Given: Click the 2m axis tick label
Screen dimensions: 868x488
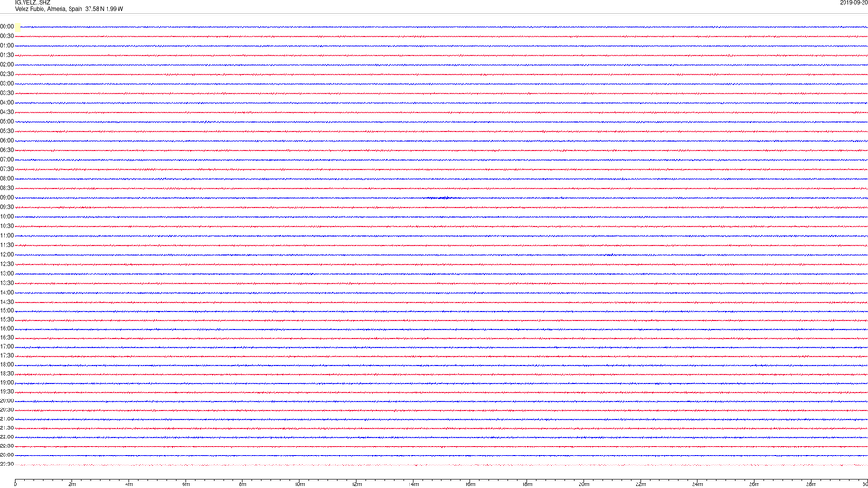Looking at the screenshot, I should (x=72, y=484).
